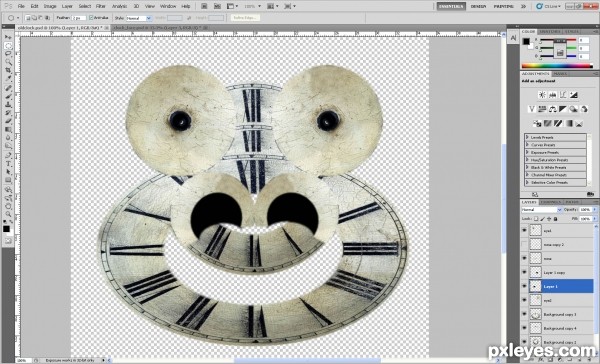This screenshot has height=364, width=600.
Task: Select the History Brush tool
Action: (x=8, y=113)
